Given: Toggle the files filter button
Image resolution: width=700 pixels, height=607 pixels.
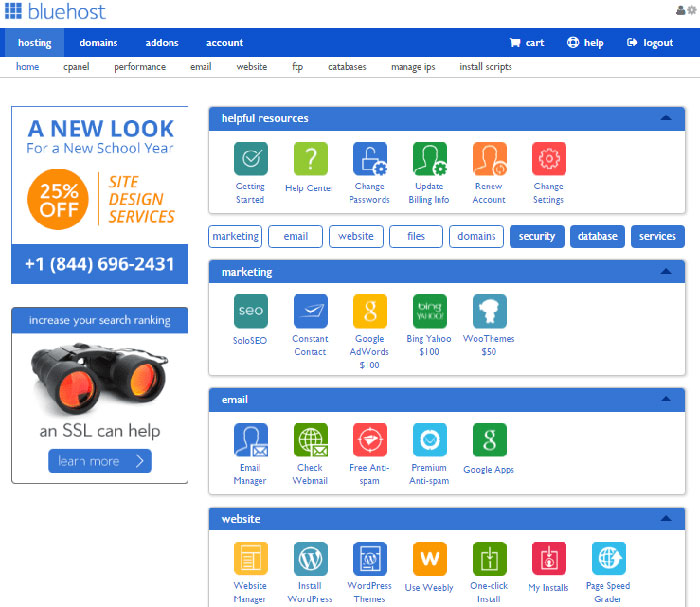Looking at the screenshot, I should [416, 236].
